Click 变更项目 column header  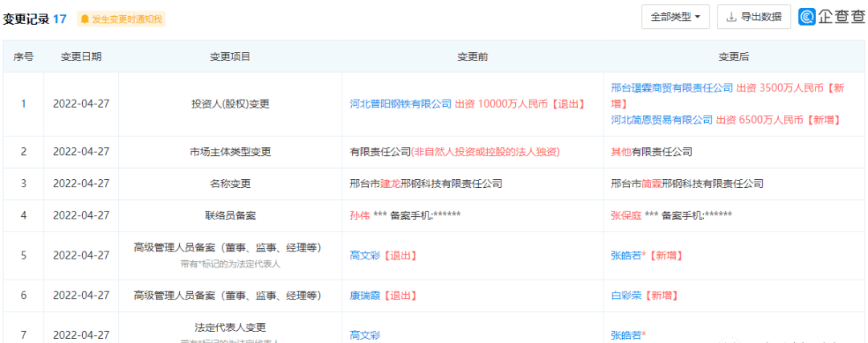pos(230,57)
